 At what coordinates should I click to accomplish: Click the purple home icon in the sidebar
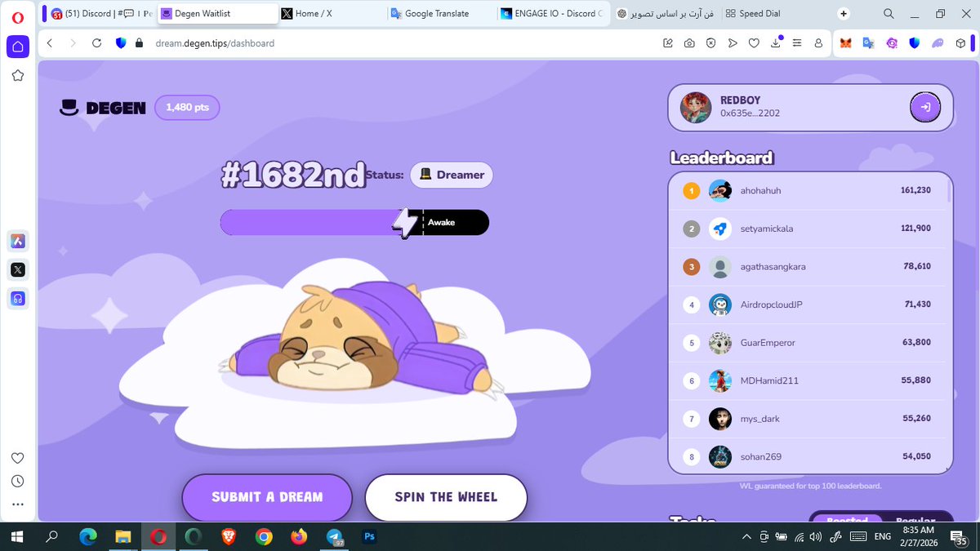tap(18, 47)
